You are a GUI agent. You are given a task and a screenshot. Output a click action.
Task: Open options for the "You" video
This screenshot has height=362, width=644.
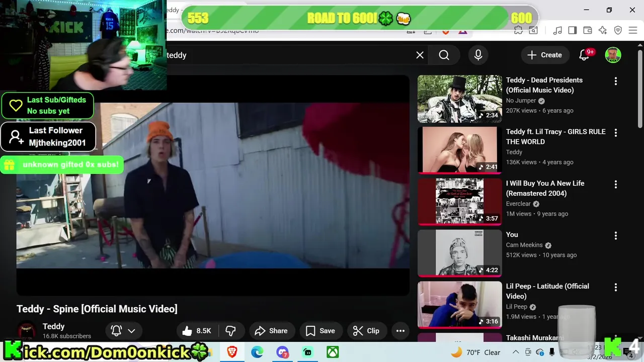615,236
